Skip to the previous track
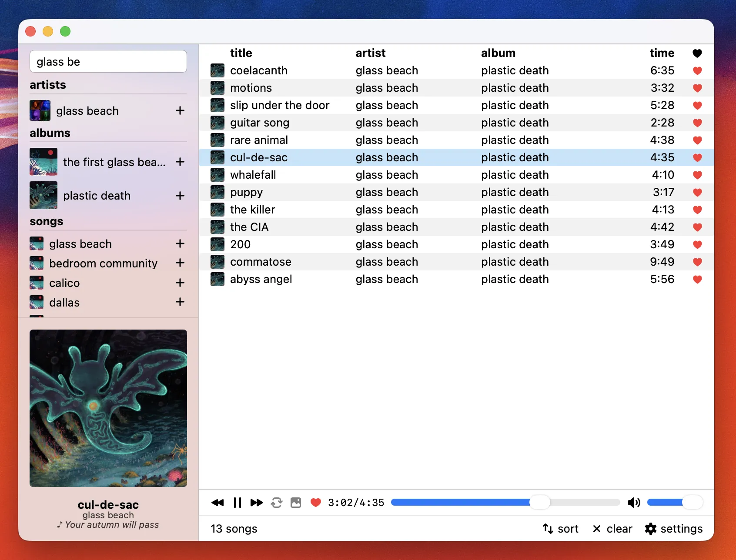736x560 pixels. [x=217, y=503]
